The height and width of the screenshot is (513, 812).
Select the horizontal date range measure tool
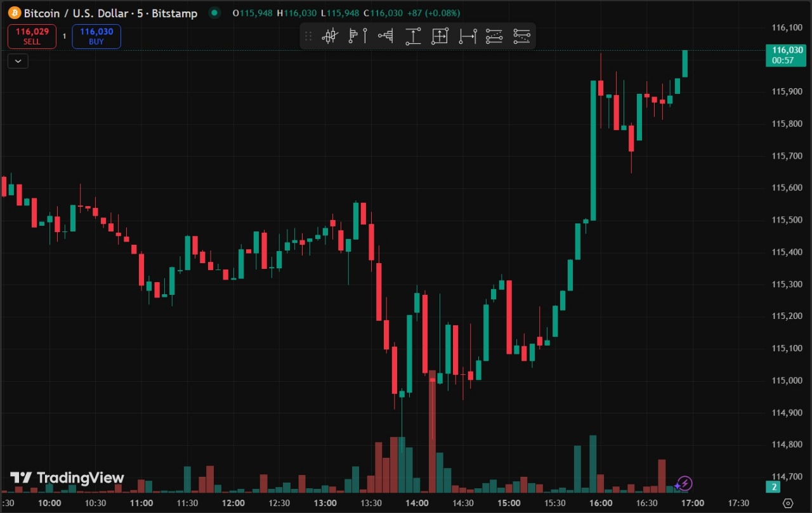468,36
